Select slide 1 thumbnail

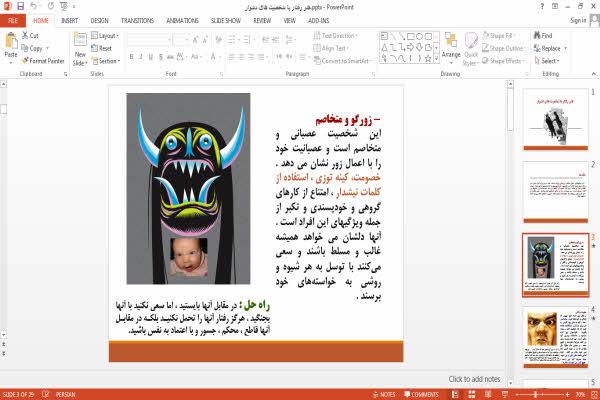point(556,119)
